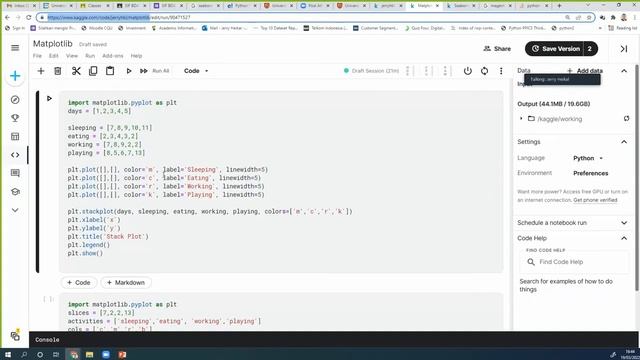Click the power session icon

click(468, 71)
